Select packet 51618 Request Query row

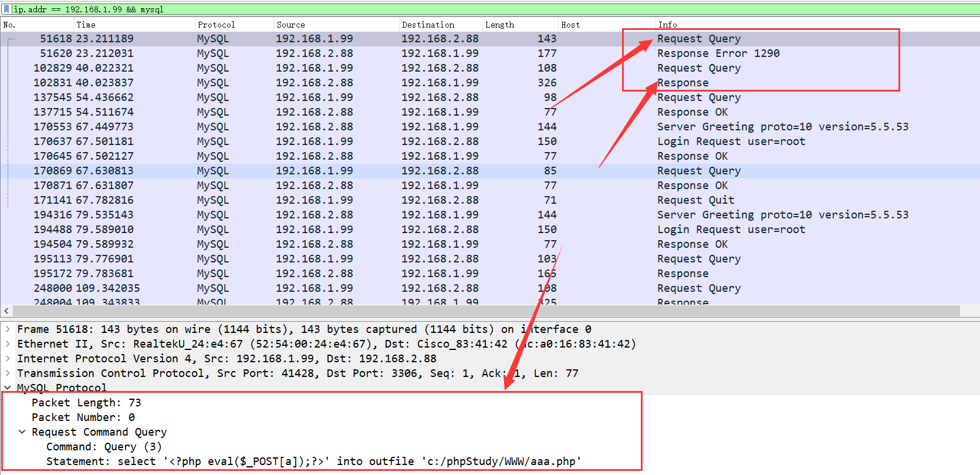tap(490, 39)
